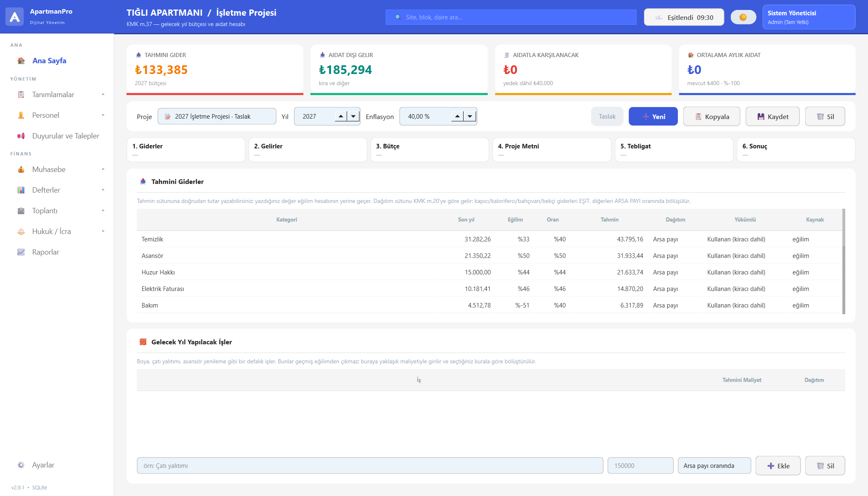Decrease Enflasyon percentage with down arrow
The width and height of the screenshot is (868, 496).
pyautogui.click(x=470, y=116)
